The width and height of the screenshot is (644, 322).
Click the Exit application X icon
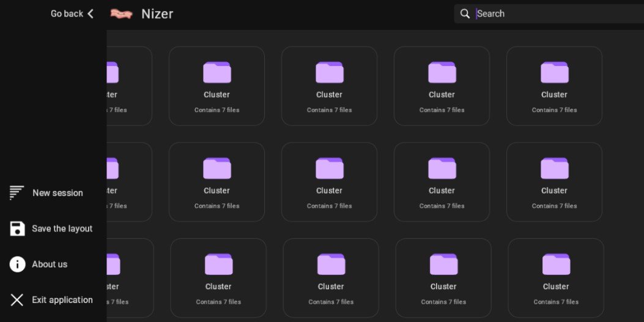(x=17, y=300)
